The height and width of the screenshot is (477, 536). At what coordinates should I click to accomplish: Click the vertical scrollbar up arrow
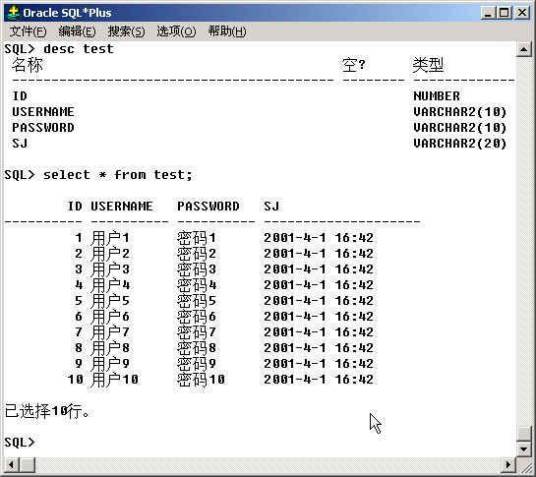[523, 49]
